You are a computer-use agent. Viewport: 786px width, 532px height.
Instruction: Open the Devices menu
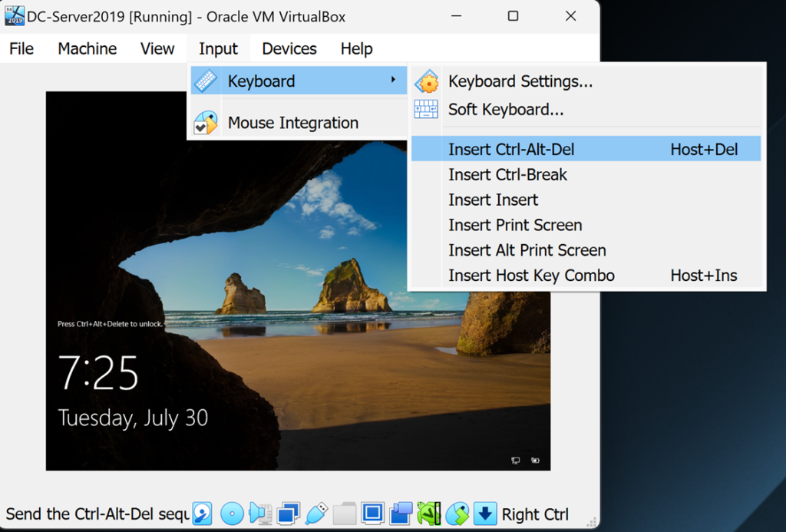coord(289,49)
